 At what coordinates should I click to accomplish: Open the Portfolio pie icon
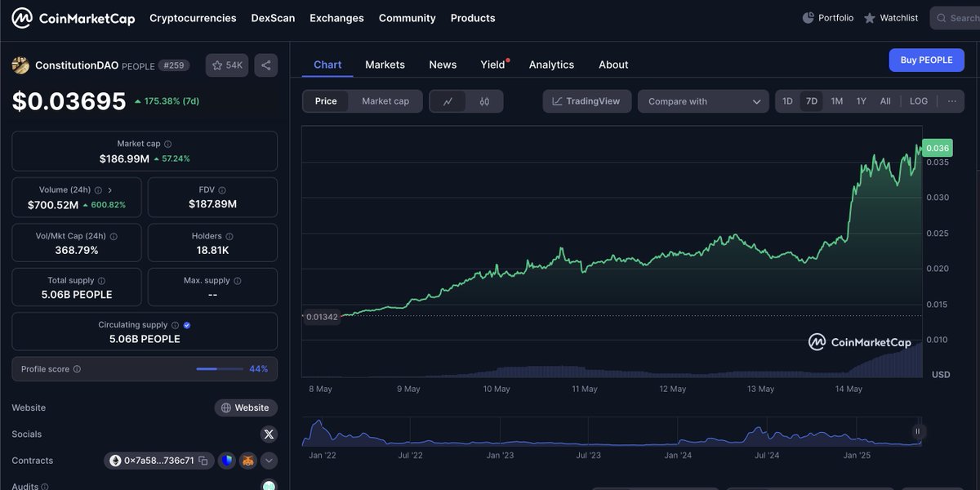point(808,17)
